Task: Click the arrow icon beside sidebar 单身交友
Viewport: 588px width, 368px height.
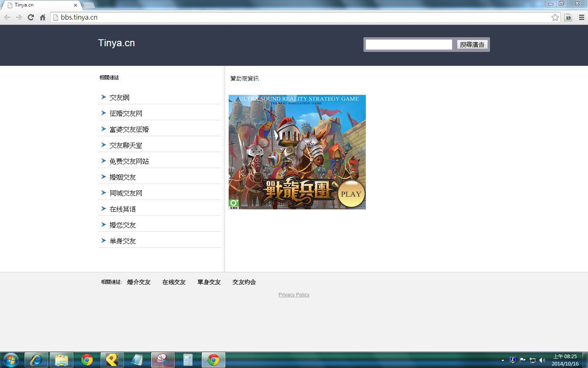Action: pyautogui.click(x=103, y=240)
